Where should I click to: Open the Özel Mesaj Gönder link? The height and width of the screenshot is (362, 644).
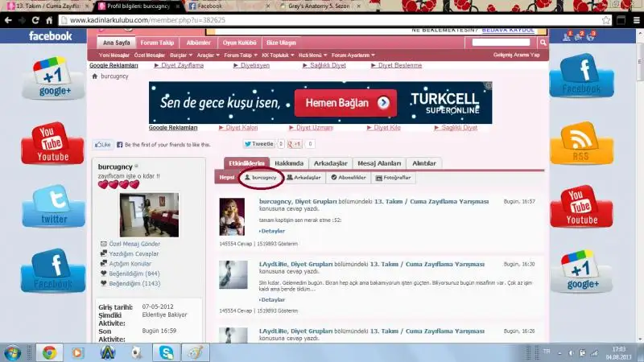133,244
